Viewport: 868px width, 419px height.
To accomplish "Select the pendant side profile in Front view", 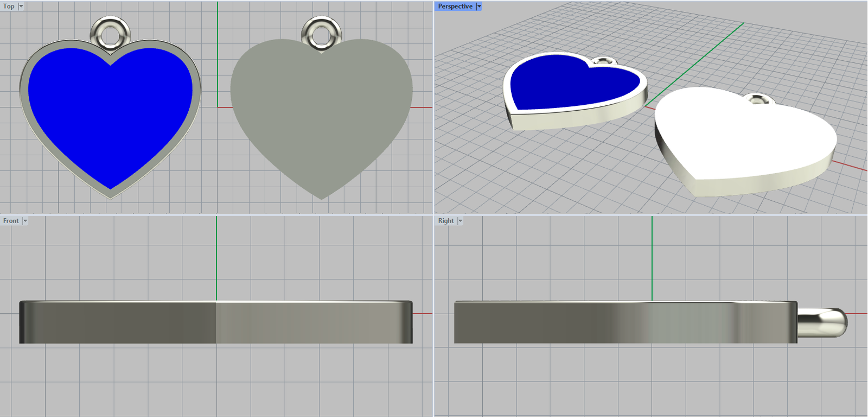I will (x=216, y=322).
